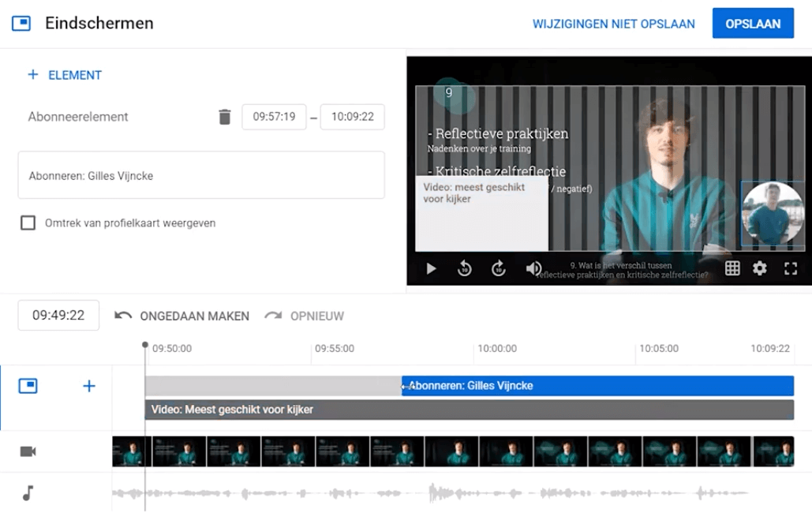Select the end screen track icon in the timeline
This screenshot has height=513, width=812.
click(x=28, y=385)
